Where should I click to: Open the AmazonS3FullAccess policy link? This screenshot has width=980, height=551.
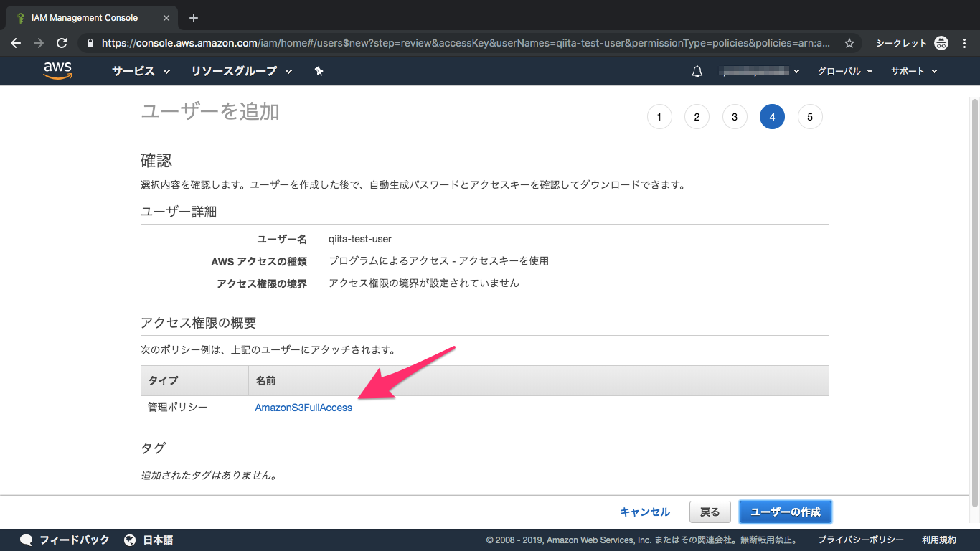coord(303,408)
